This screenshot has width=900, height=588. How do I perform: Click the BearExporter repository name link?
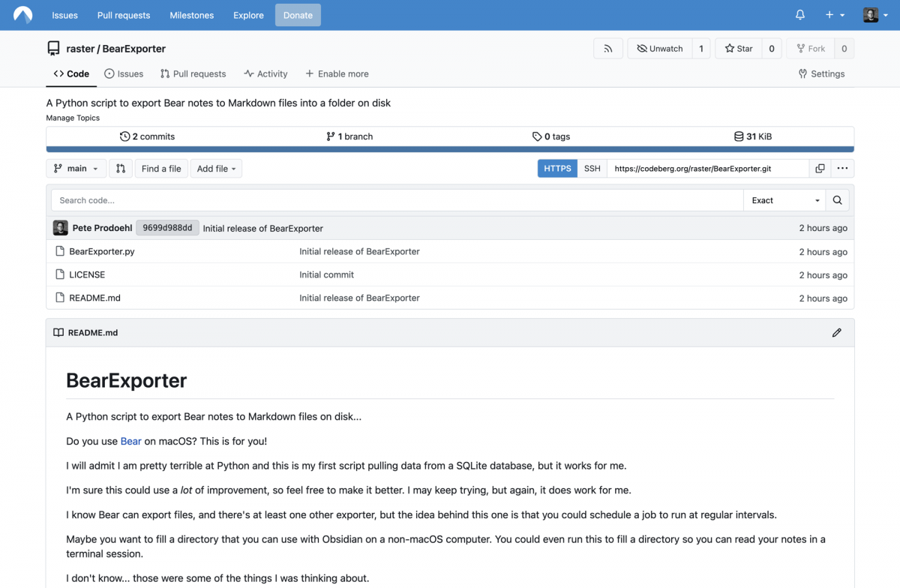[x=134, y=49]
